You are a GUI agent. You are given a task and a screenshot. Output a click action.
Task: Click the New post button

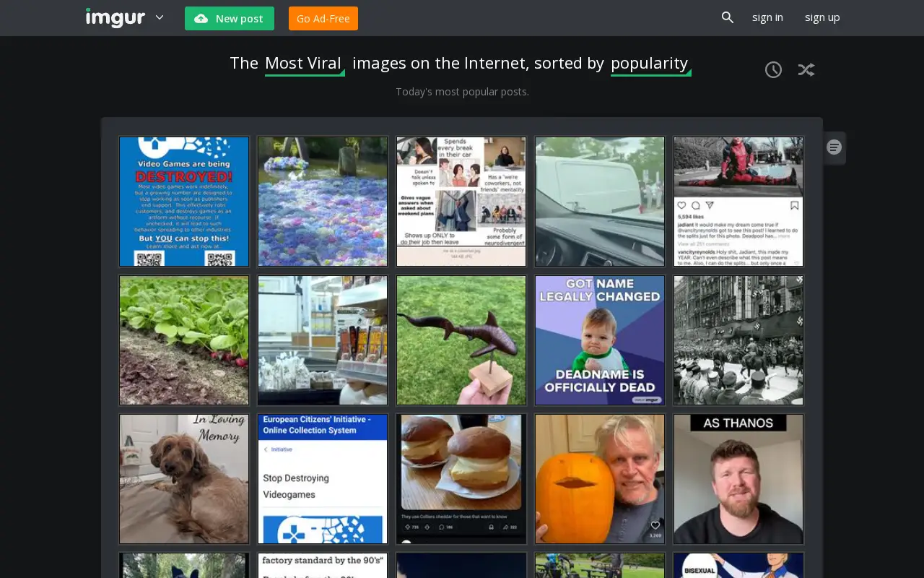click(x=230, y=19)
